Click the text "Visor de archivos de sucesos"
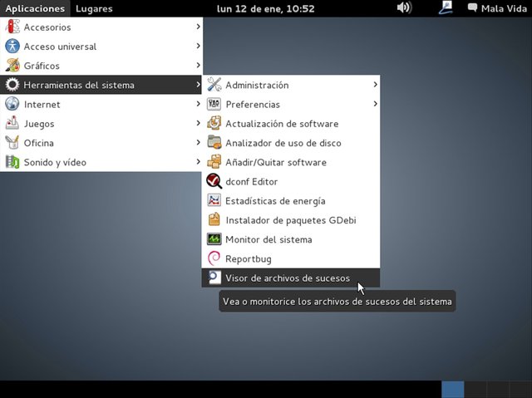The height and width of the screenshot is (398, 532). click(288, 278)
